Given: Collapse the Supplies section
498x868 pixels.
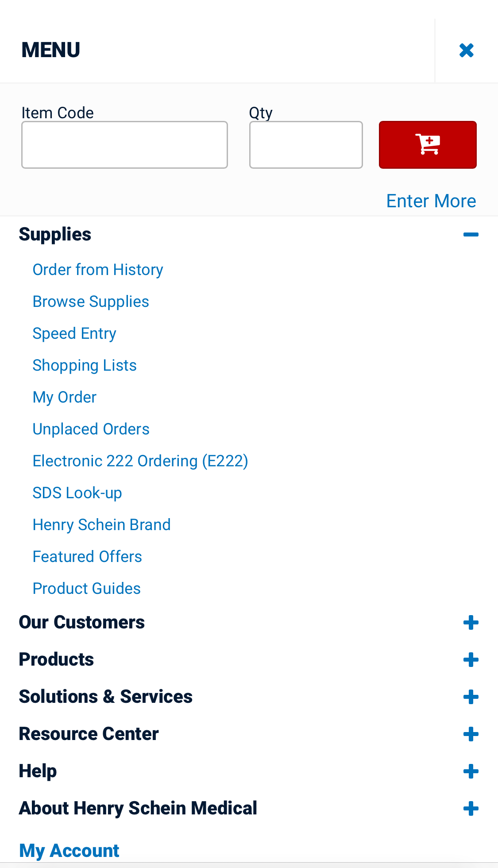Looking at the screenshot, I should [471, 233].
